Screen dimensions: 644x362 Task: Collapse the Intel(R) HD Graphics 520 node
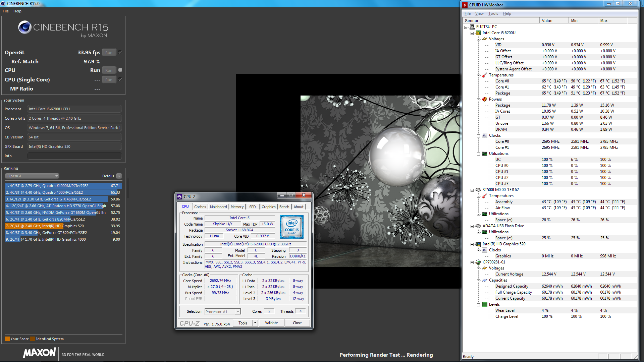(x=472, y=244)
